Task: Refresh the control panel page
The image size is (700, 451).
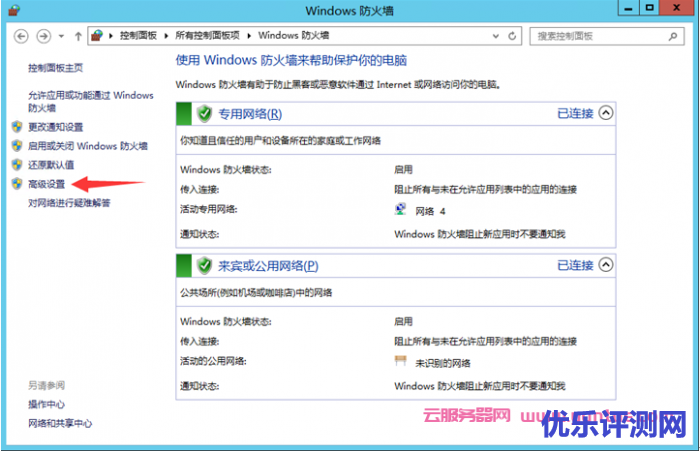Action: coord(512,36)
